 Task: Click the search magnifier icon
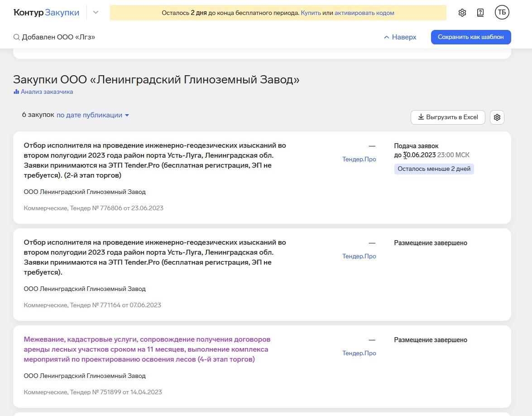[16, 37]
